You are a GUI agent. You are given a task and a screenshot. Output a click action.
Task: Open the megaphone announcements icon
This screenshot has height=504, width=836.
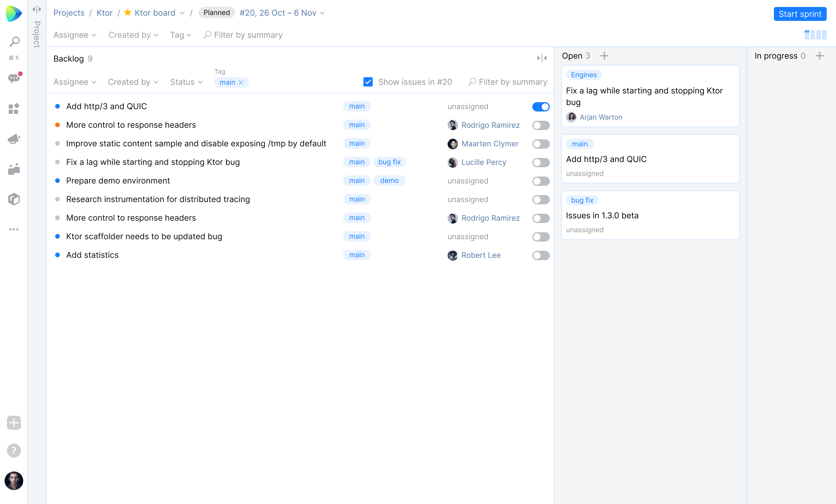tap(14, 139)
